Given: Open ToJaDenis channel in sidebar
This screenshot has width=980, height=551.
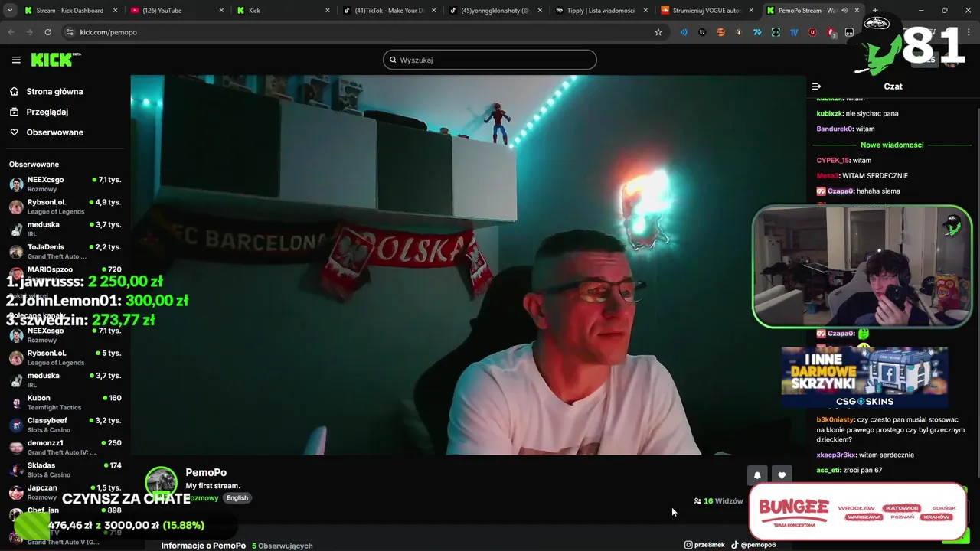Looking at the screenshot, I should [65, 252].
